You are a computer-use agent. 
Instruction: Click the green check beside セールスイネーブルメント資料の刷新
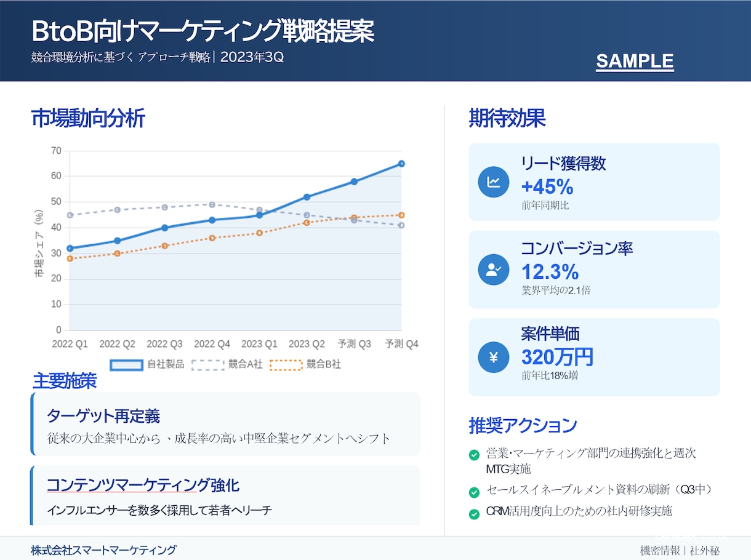click(x=474, y=492)
